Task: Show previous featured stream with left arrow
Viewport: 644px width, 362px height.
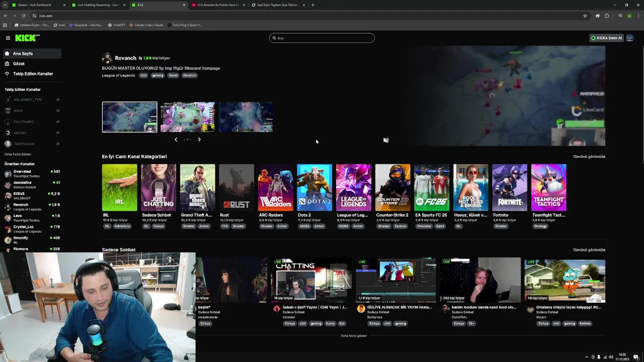Action: [x=176, y=139]
